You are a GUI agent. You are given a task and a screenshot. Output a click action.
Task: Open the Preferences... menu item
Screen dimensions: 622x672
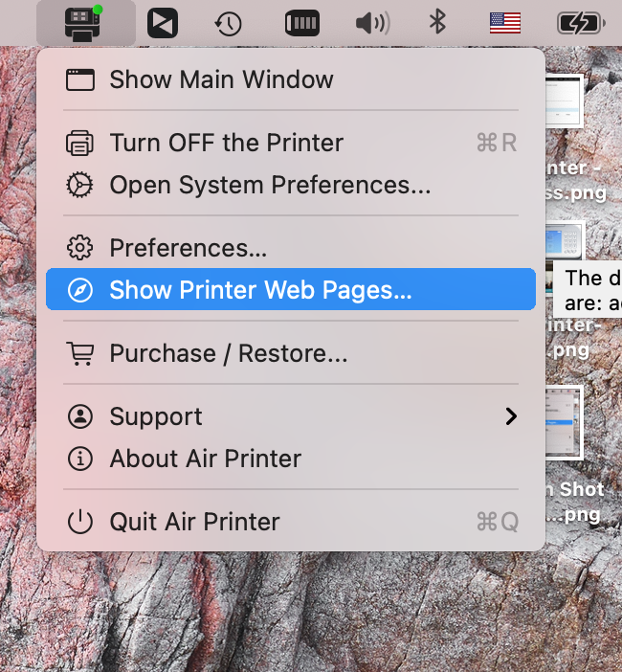coord(291,248)
